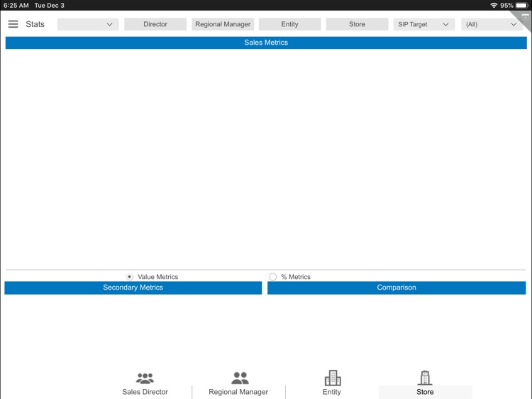The width and height of the screenshot is (532, 399).
Task: Click the Comparison header
Action: pyautogui.click(x=397, y=288)
